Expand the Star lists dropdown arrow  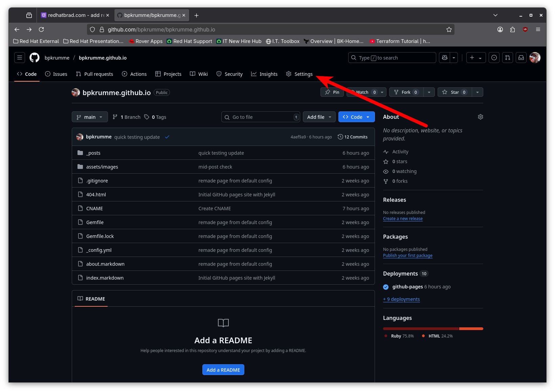tap(478, 92)
